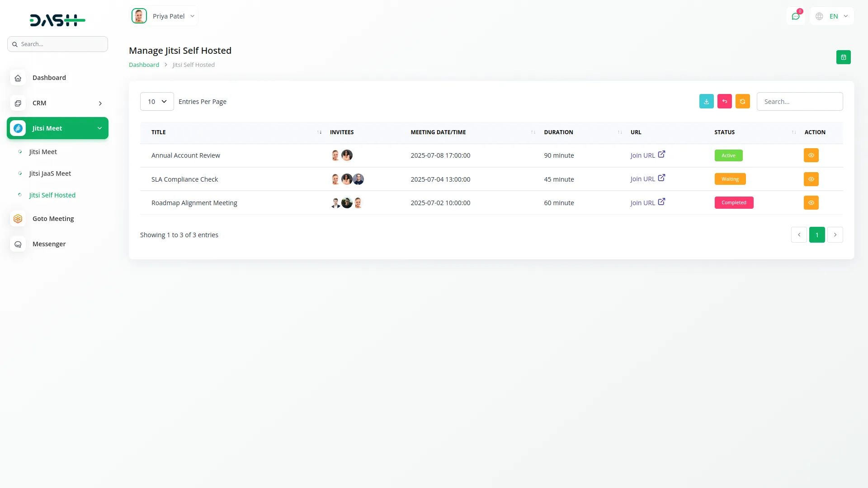Click the table search input field

coord(799,102)
